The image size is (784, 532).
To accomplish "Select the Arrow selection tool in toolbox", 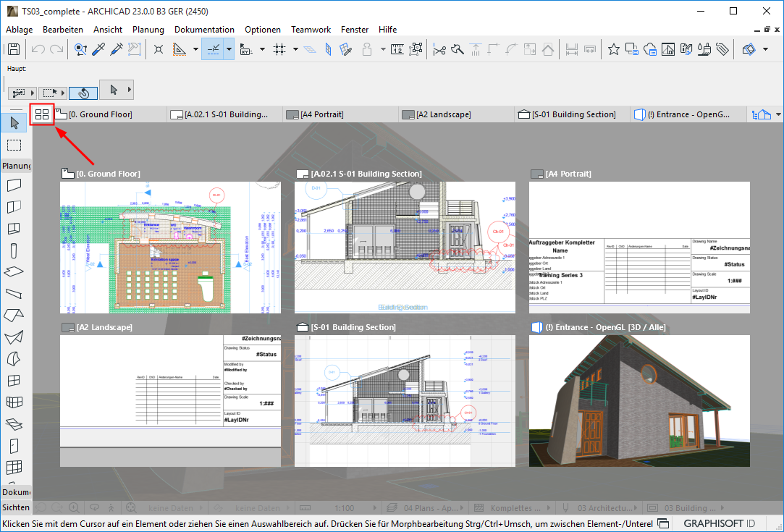I will coord(14,123).
